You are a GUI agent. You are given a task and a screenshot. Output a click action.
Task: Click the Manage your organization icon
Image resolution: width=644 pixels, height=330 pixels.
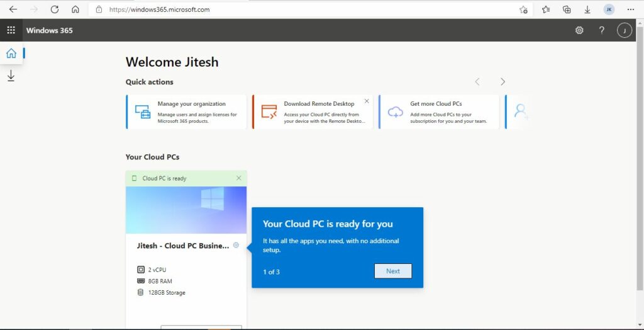click(x=143, y=112)
